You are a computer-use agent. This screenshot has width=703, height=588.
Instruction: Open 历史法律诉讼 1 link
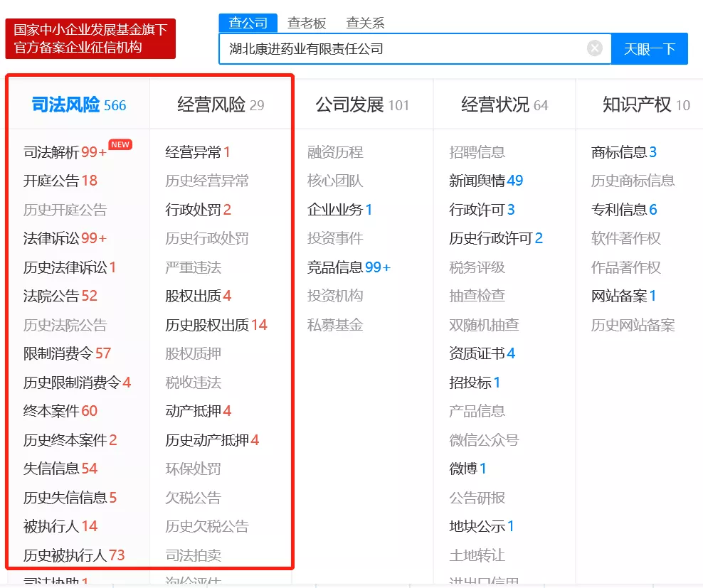[70, 267]
